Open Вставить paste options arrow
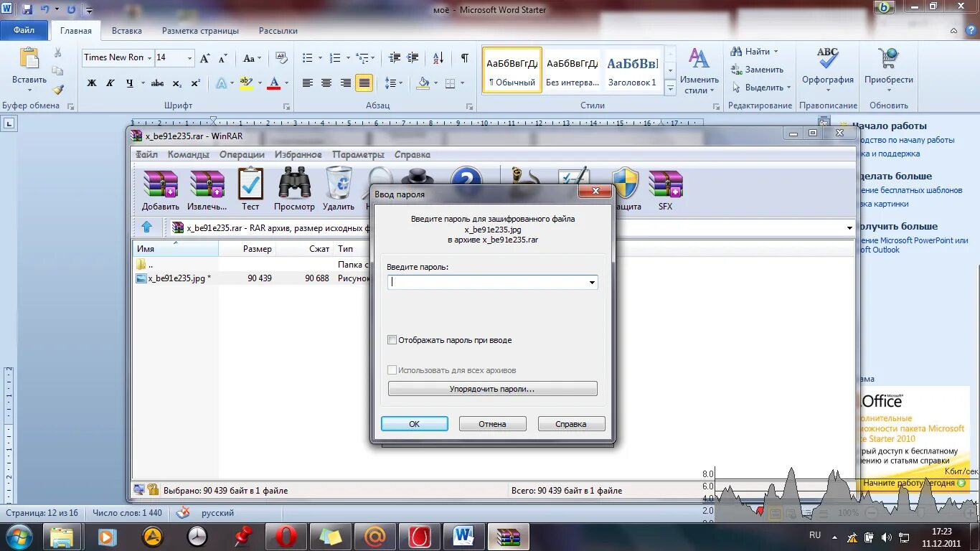The image size is (980, 551). 29,90
